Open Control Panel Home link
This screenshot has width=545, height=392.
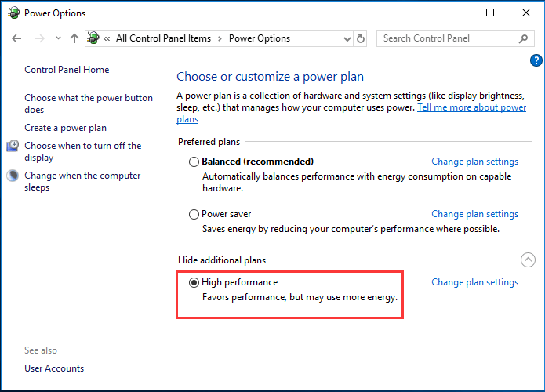67,70
